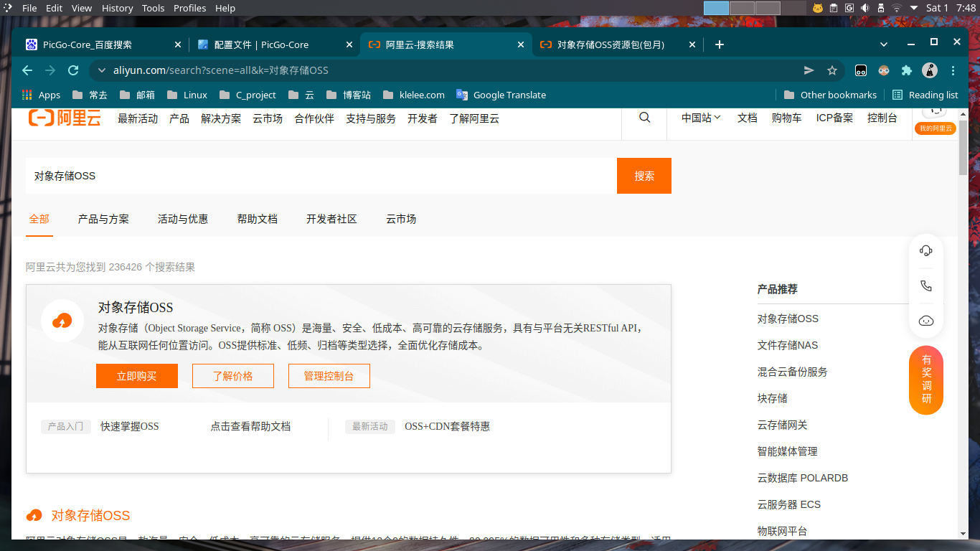Open a new browser tab
Viewport: 980px width, 551px height.
pos(720,44)
